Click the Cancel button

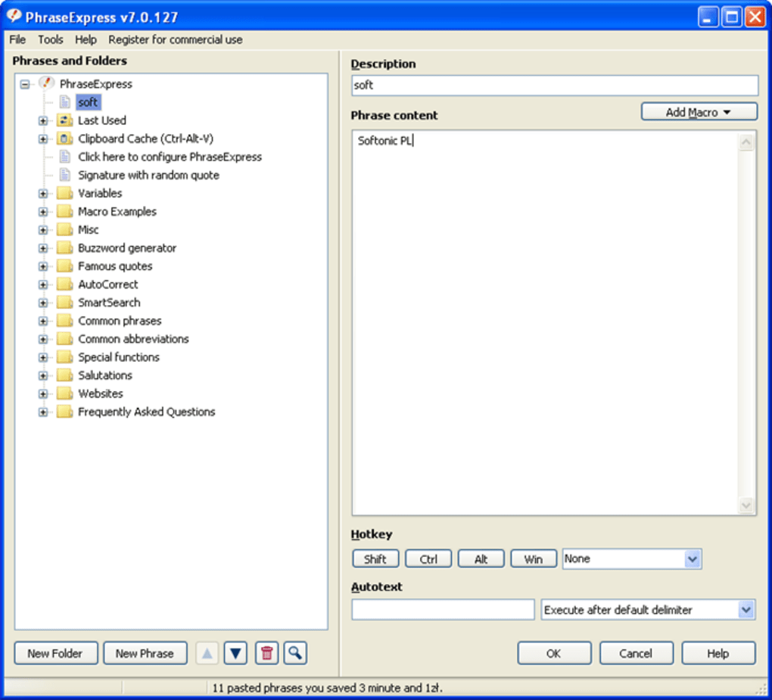pyautogui.click(x=636, y=653)
